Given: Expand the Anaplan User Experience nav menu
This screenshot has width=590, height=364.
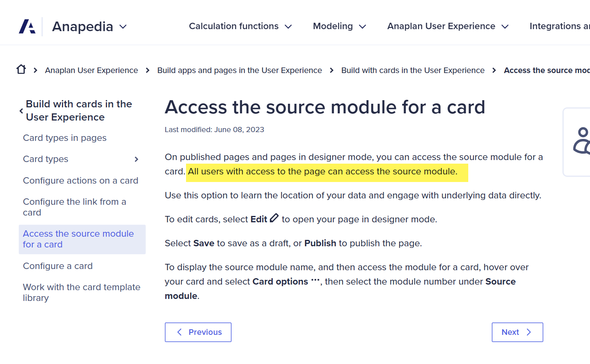Looking at the screenshot, I should coord(448,26).
